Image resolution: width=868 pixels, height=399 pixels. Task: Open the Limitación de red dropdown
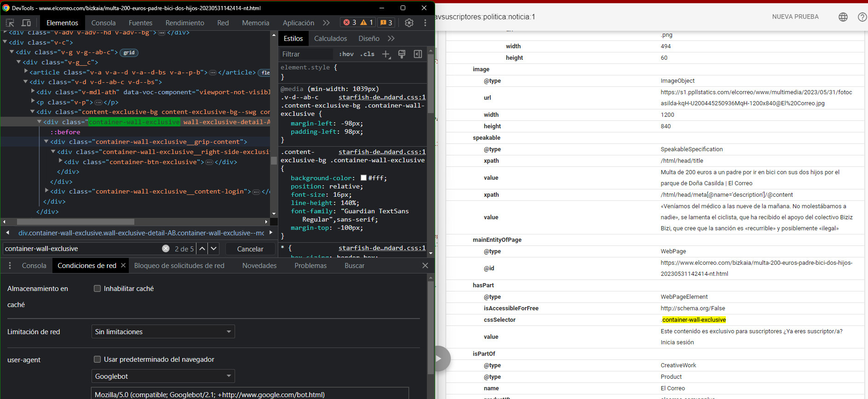pyautogui.click(x=163, y=332)
